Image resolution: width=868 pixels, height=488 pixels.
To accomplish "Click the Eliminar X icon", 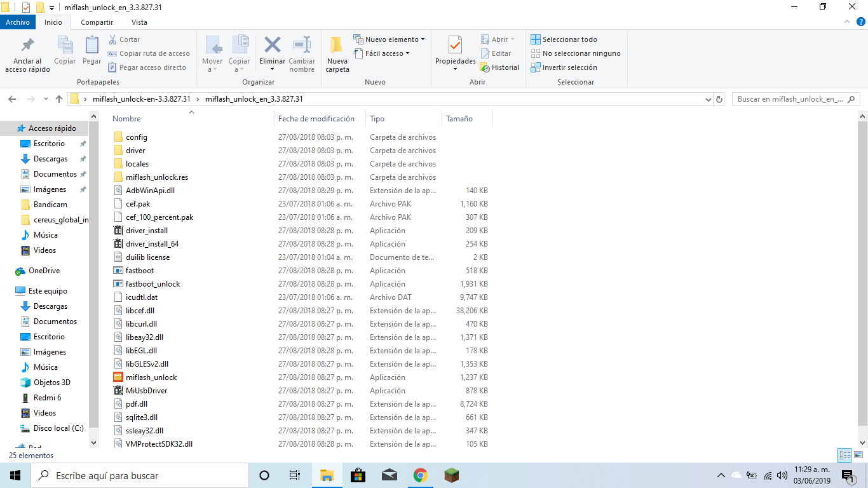I will point(273,44).
